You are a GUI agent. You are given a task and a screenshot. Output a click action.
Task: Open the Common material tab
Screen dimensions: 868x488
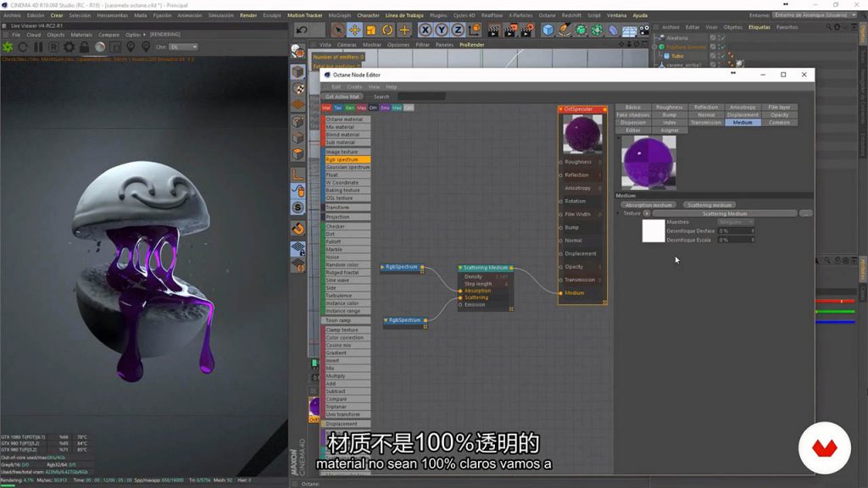tap(779, 122)
